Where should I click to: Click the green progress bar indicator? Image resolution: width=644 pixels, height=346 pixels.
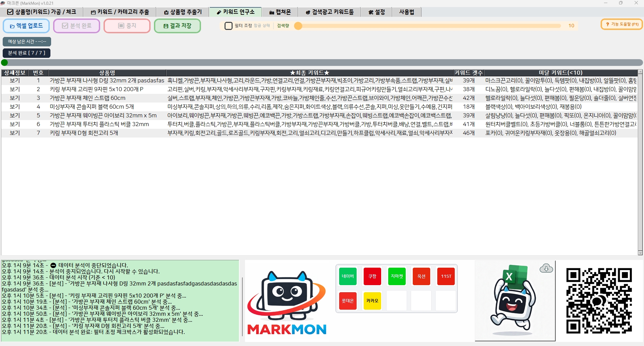click(4, 63)
